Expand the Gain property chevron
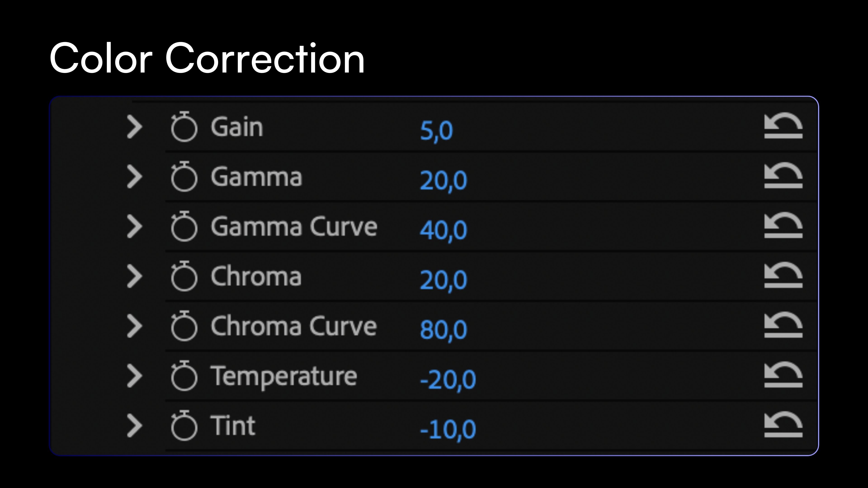 134,127
